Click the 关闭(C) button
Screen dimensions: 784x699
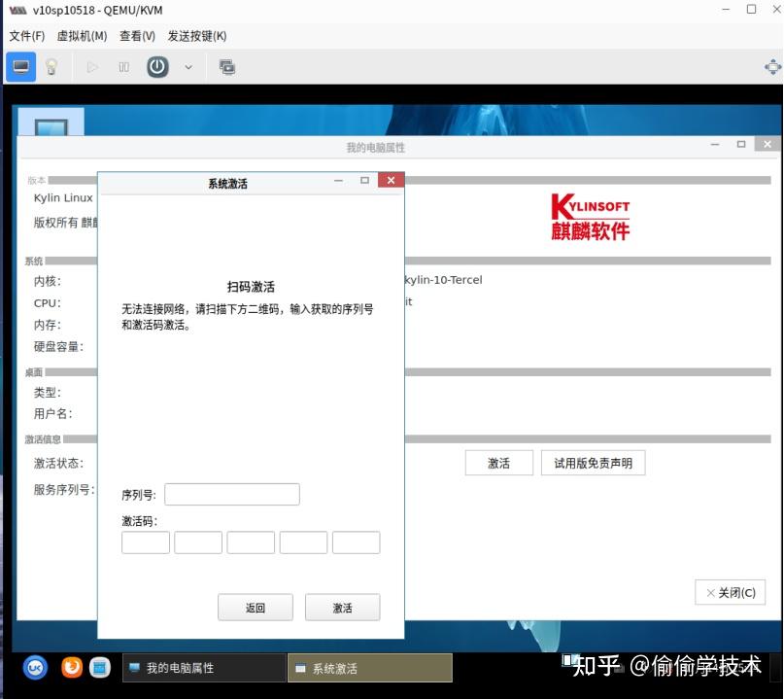[730, 592]
